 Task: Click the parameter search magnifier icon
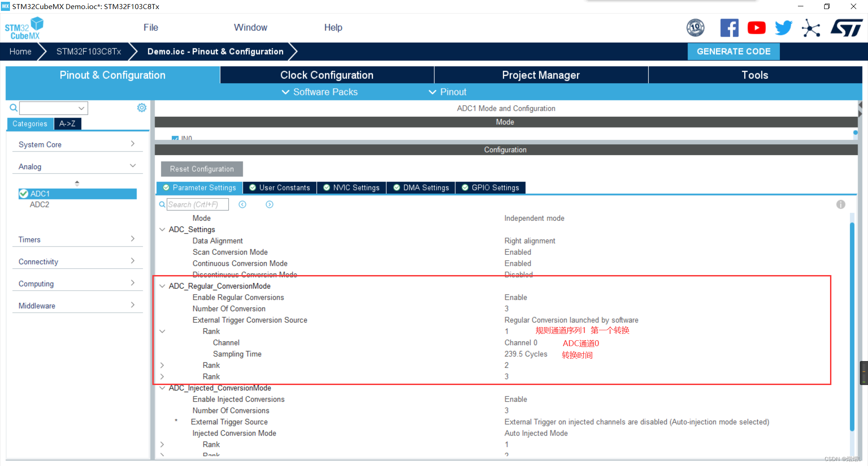pyautogui.click(x=162, y=204)
